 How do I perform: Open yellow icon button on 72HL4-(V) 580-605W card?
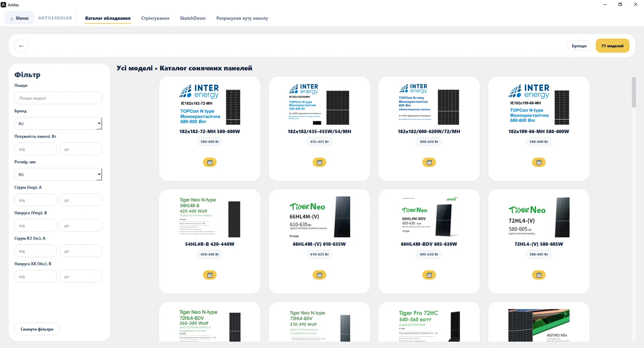click(539, 275)
